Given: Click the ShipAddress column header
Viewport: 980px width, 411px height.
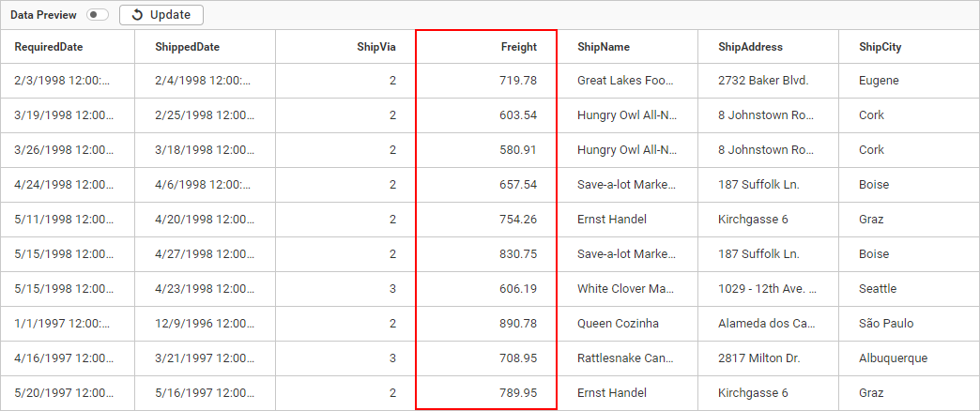Looking at the screenshot, I should click(x=750, y=47).
